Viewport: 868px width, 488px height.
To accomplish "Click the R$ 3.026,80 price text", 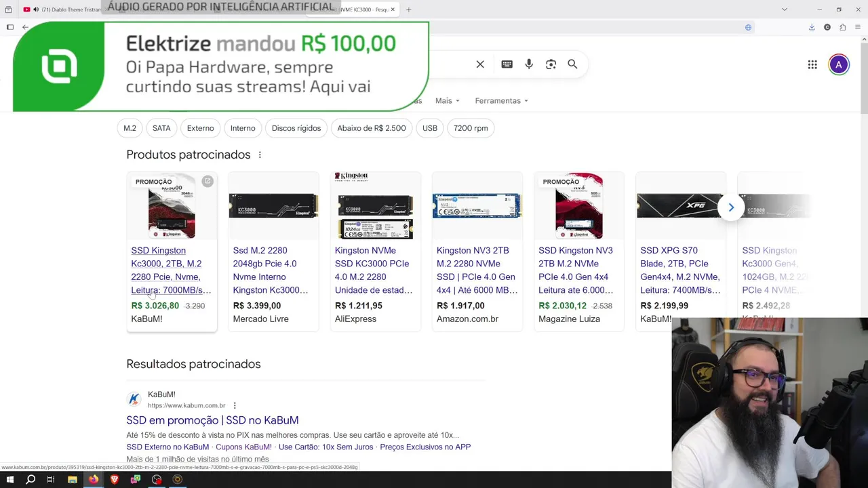I will click(x=155, y=306).
